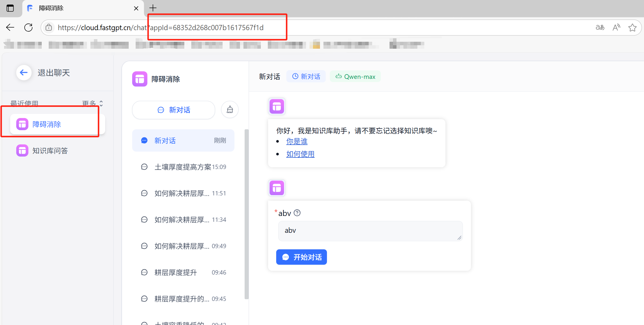Click the assistant avatar in the chat
Screen dimensions: 644x325
click(x=276, y=106)
